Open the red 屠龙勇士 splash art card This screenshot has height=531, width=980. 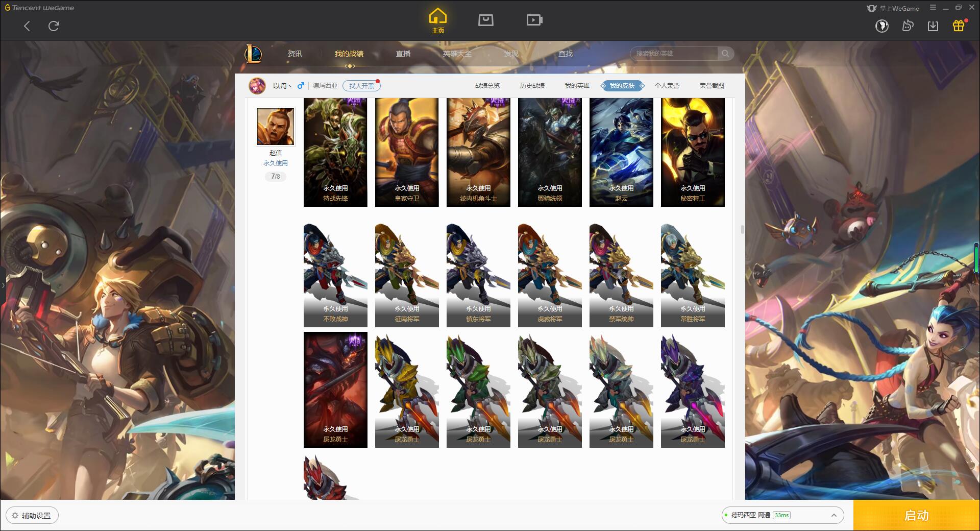(335, 390)
